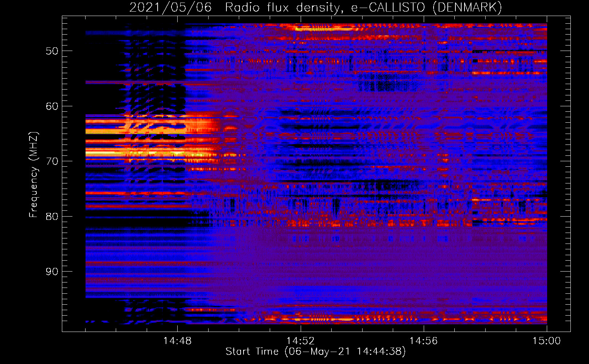The width and height of the screenshot is (589, 364).
Task: Click the 14:56 time tick label
Action: 423,341
